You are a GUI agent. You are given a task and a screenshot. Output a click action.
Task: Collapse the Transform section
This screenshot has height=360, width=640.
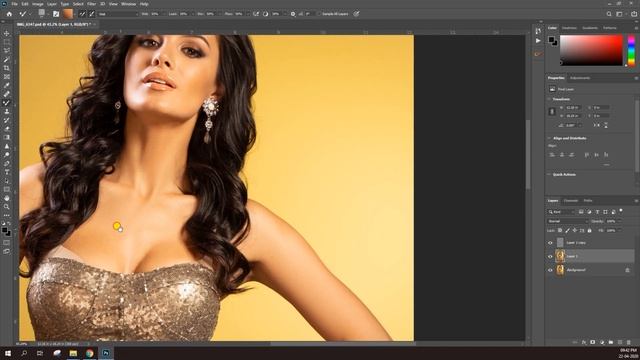point(549,99)
